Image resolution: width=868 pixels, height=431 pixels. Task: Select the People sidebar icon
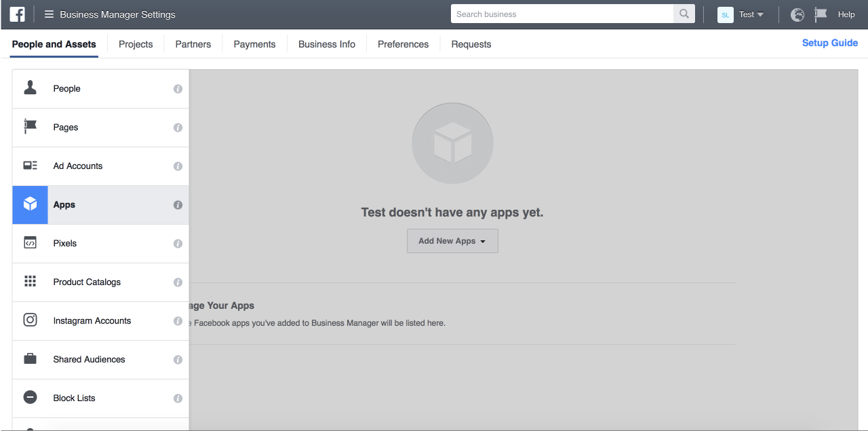30,88
